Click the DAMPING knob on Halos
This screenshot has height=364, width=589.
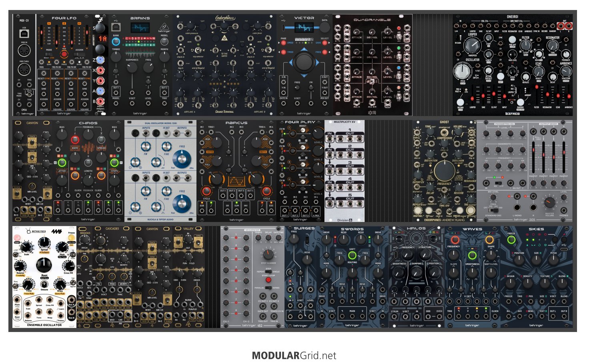[x=417, y=273]
